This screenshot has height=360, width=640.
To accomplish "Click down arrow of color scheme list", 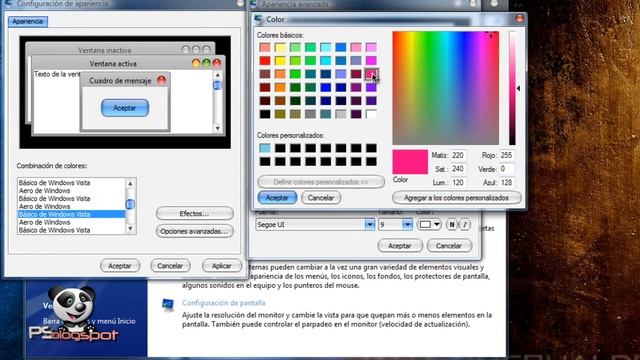I will [130, 229].
